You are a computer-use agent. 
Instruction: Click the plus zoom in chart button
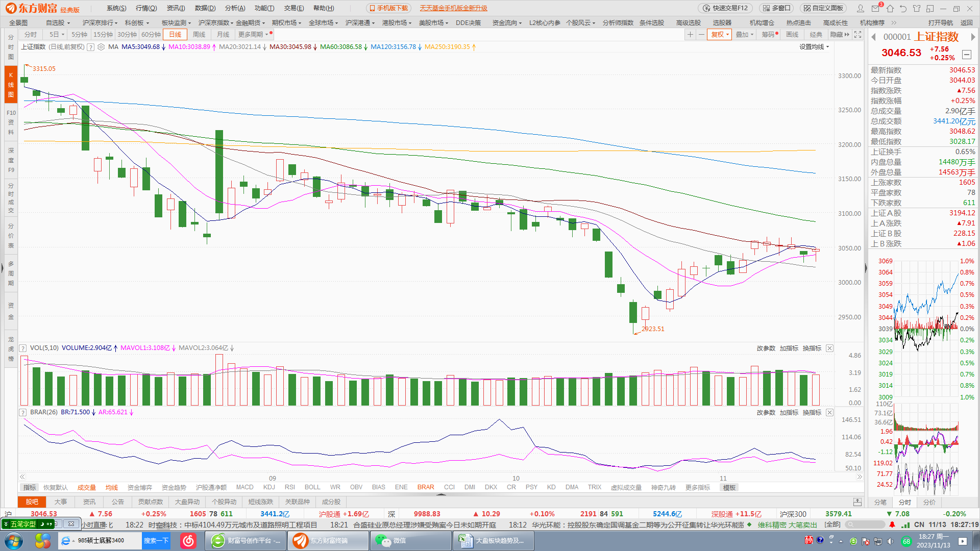(x=690, y=35)
